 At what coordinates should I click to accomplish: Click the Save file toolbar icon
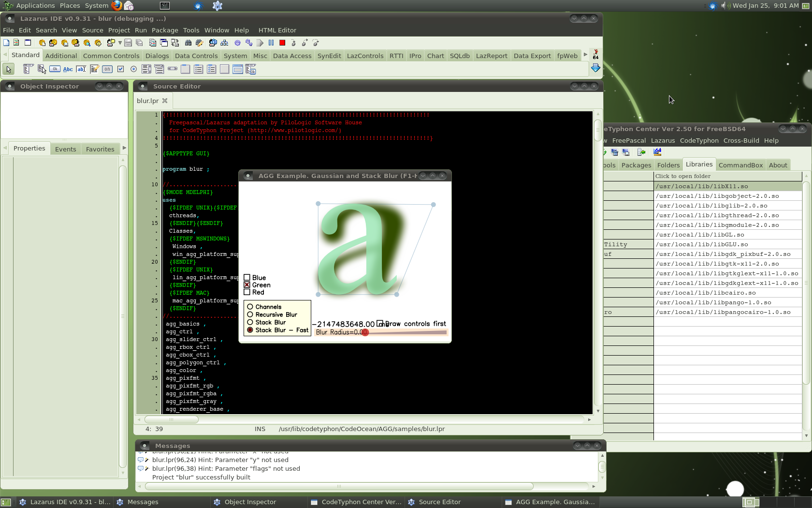pos(128,43)
